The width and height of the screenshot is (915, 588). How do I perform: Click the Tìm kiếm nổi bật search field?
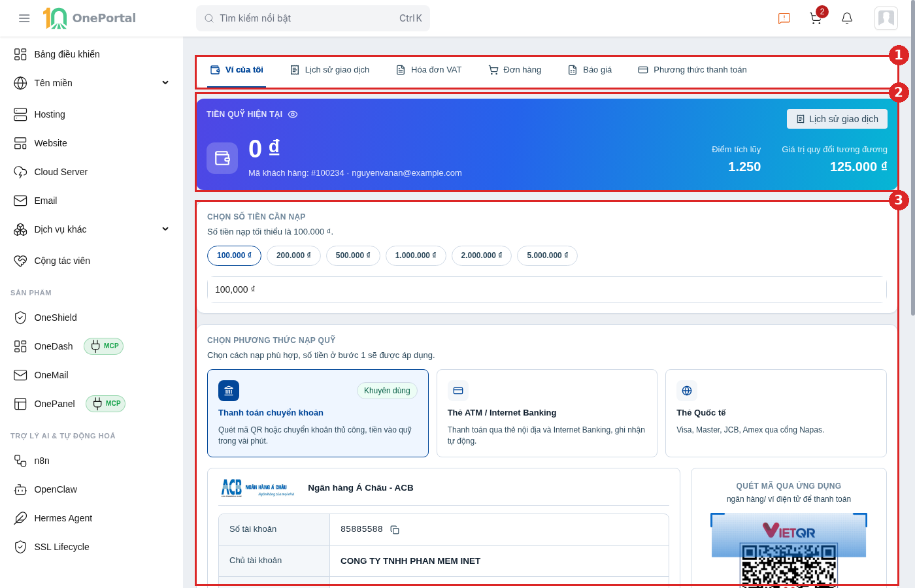[x=313, y=18]
